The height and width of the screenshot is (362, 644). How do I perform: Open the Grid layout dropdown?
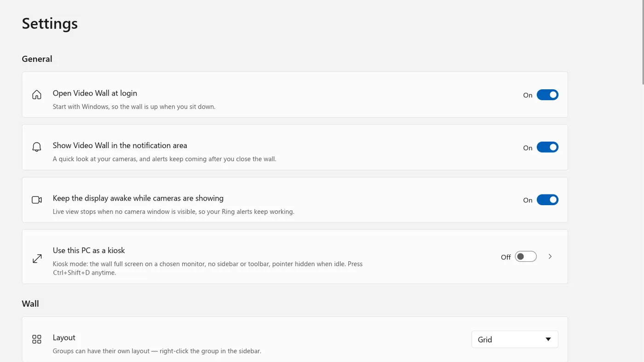(x=515, y=339)
